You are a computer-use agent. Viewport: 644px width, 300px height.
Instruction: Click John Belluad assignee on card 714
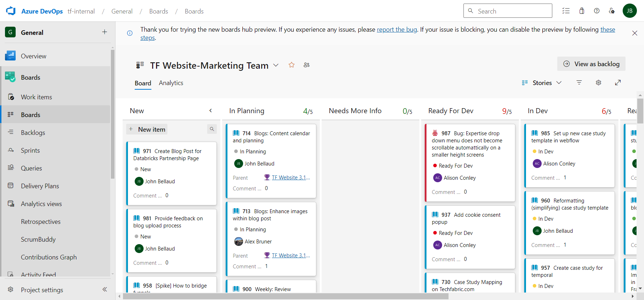click(x=254, y=163)
